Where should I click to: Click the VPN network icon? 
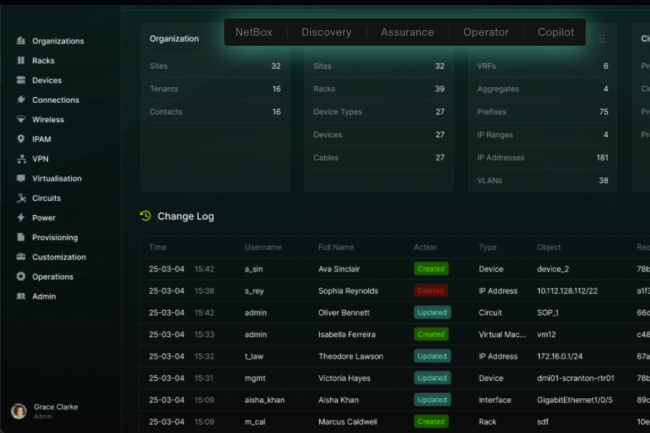click(x=21, y=159)
